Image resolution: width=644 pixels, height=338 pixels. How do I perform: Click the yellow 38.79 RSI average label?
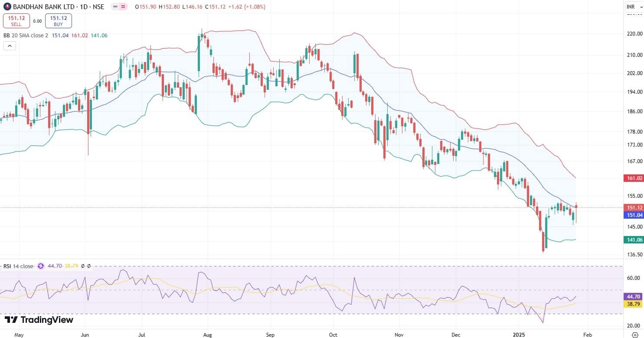click(633, 305)
